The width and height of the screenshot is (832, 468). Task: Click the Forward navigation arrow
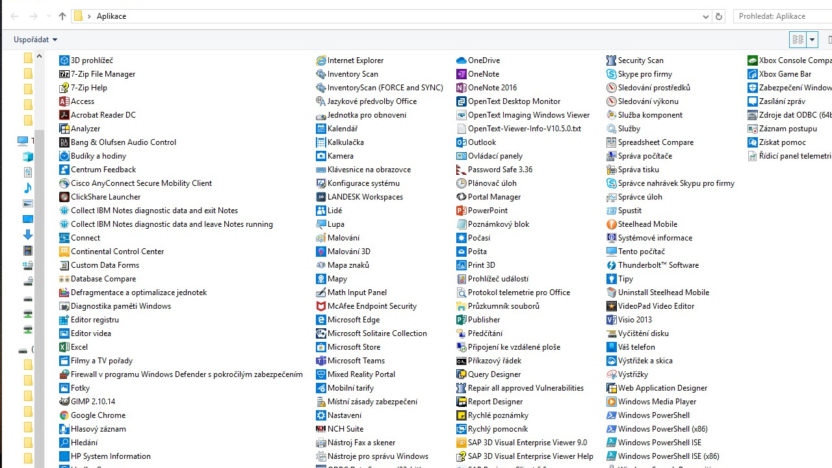[33, 16]
